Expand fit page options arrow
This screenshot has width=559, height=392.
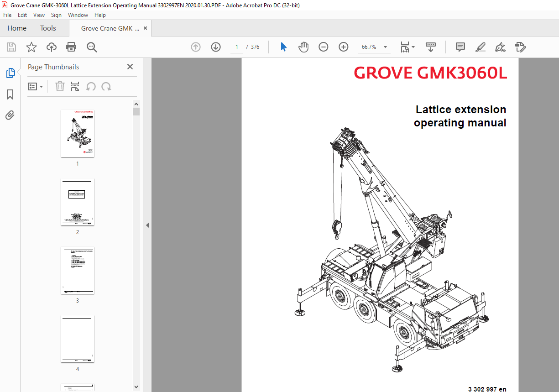point(413,47)
